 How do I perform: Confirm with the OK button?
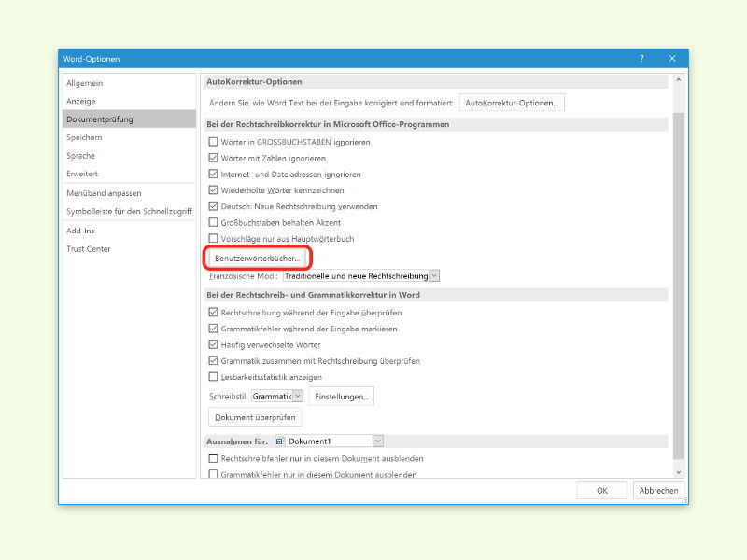(x=602, y=491)
